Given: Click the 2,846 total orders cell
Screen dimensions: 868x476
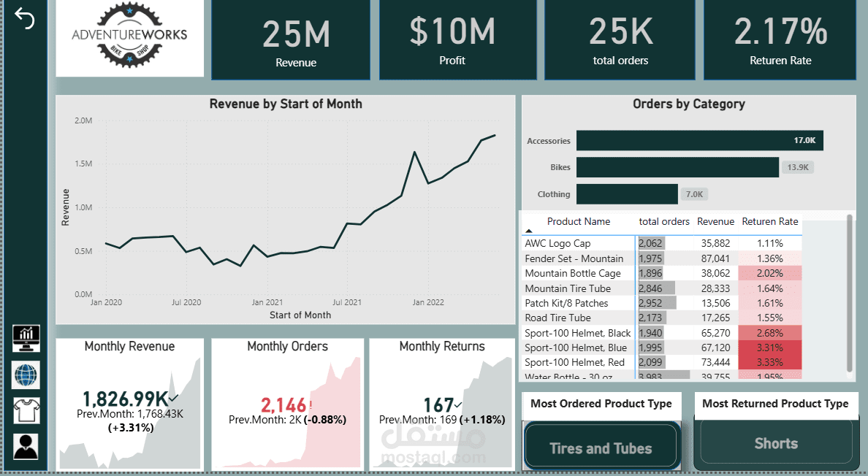Looking at the screenshot, I should tap(664, 288).
